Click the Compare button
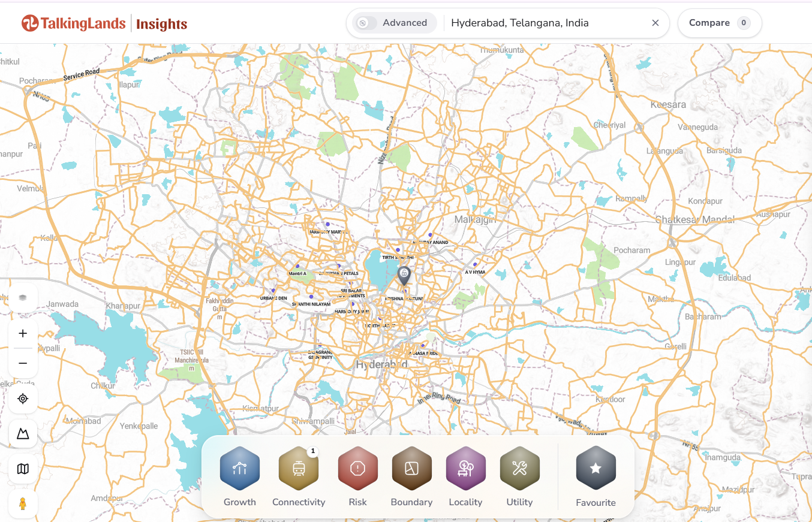Screen dimensions: 812x522 [720, 23]
